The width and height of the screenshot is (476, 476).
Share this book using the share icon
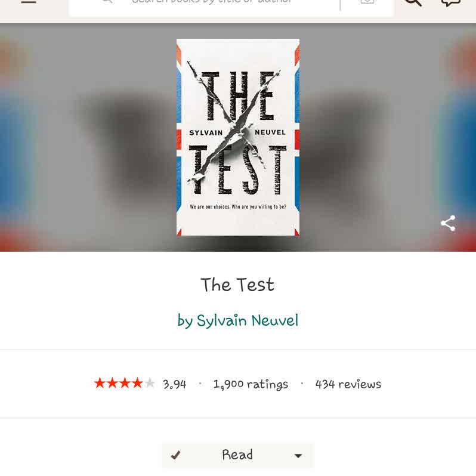tap(448, 224)
